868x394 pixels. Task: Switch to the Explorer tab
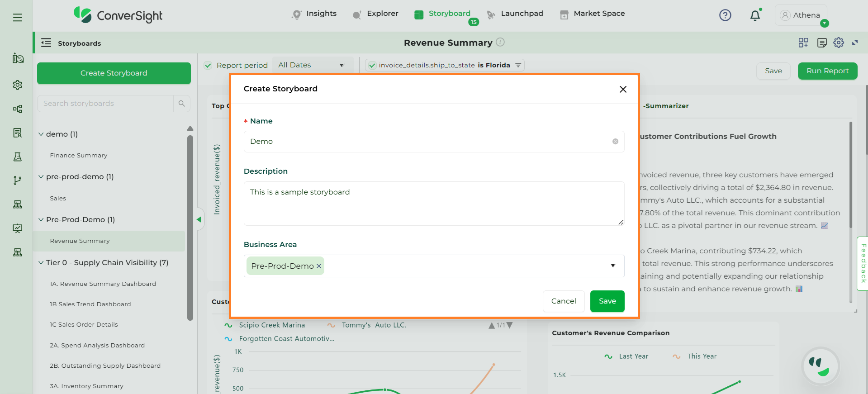click(375, 14)
